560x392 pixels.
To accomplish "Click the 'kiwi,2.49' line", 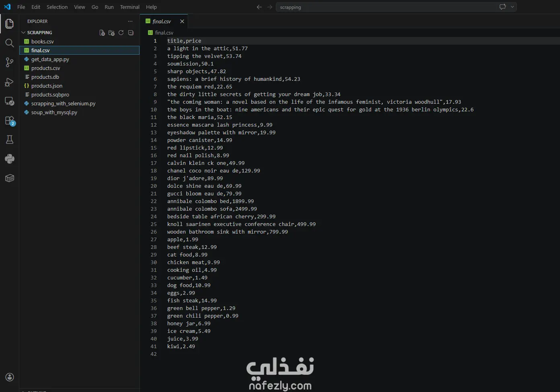I will click(x=181, y=346).
